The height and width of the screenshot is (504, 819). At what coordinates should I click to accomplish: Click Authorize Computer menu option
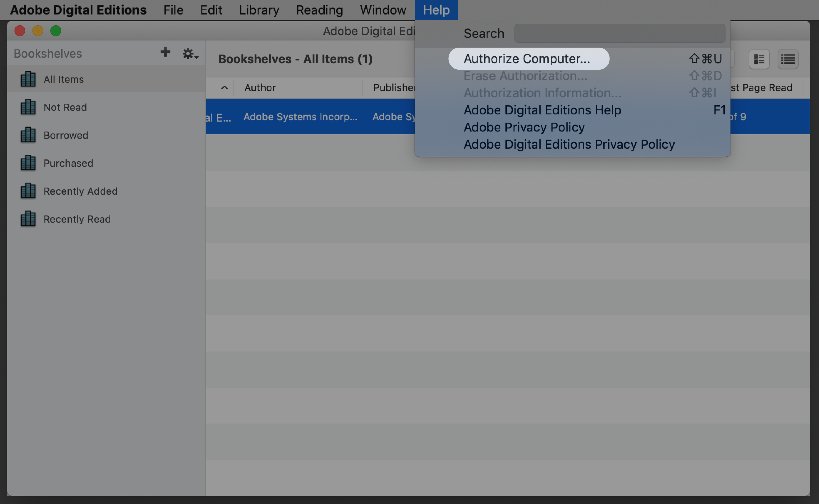[x=527, y=58]
